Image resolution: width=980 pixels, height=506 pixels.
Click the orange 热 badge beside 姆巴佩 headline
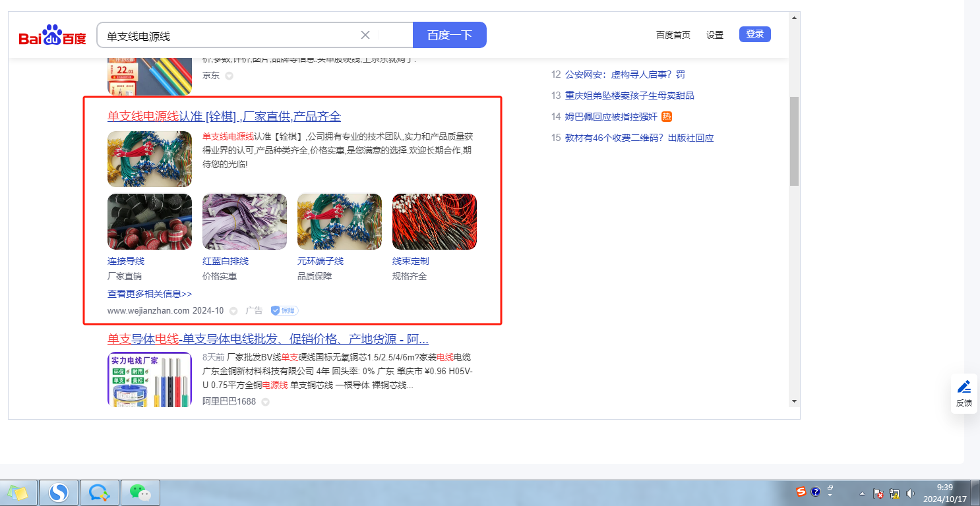pyautogui.click(x=667, y=117)
